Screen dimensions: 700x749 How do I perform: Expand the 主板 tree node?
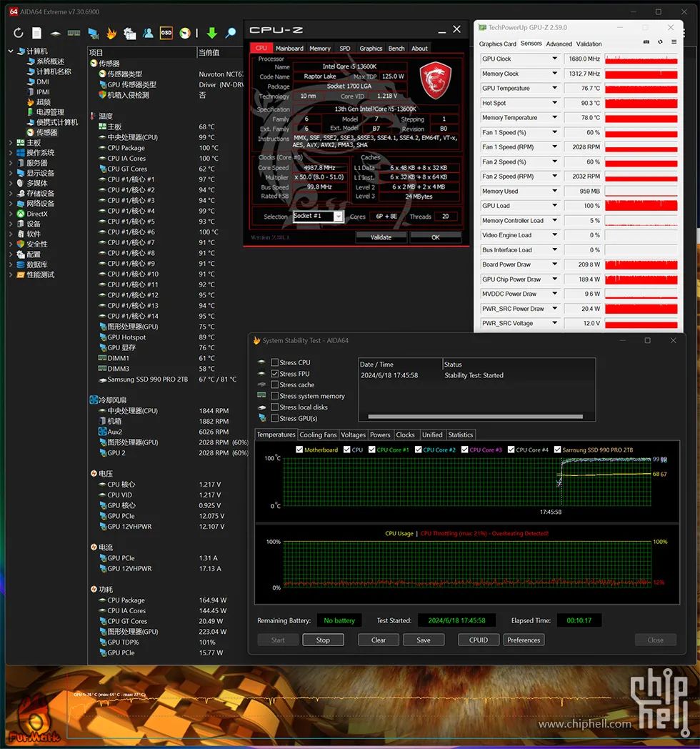(11, 142)
